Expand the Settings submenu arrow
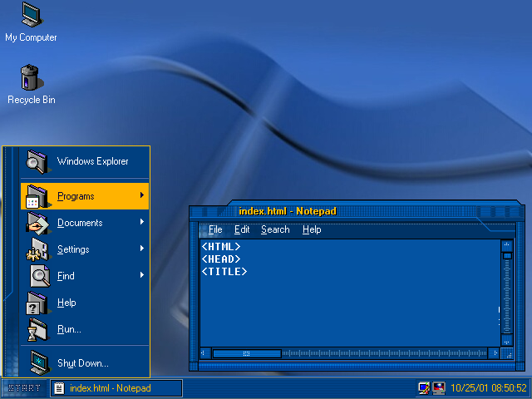The width and height of the screenshot is (532, 399). (x=142, y=249)
